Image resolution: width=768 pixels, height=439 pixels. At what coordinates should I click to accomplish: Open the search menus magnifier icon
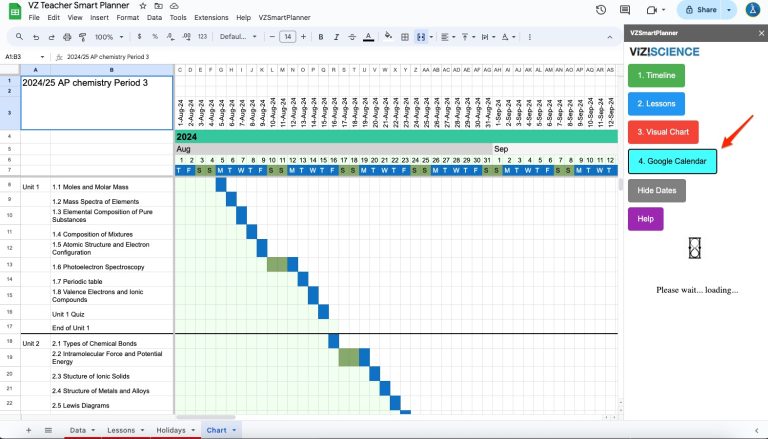point(19,37)
